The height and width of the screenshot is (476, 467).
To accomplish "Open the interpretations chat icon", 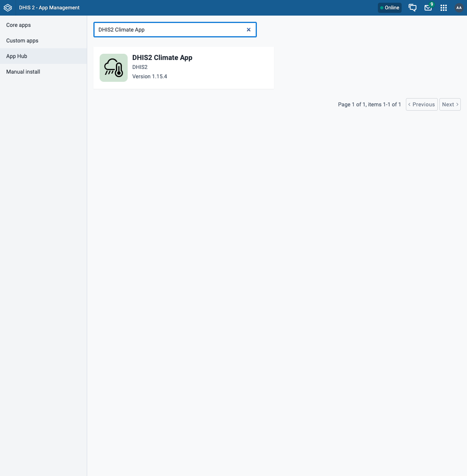I will 413,8.
